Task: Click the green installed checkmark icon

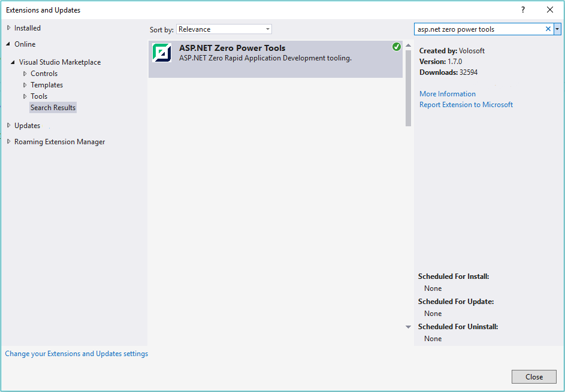Action: click(397, 47)
